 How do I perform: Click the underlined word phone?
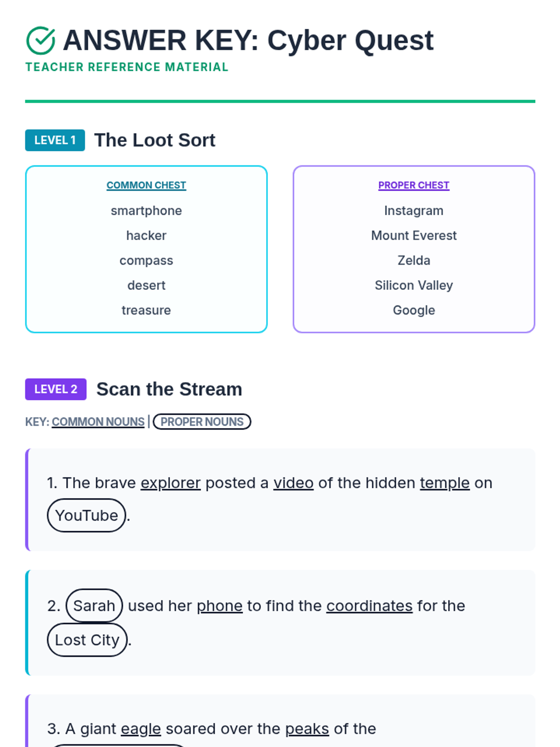pos(220,606)
